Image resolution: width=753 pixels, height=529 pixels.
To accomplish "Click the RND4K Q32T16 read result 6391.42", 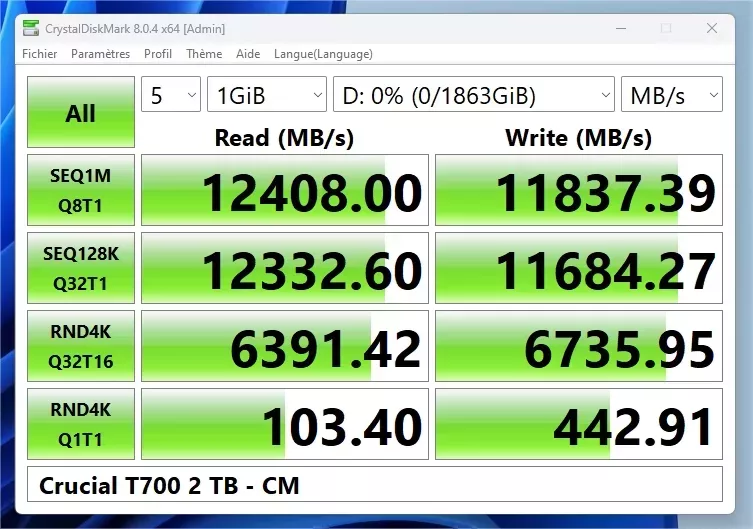I will [x=285, y=346].
